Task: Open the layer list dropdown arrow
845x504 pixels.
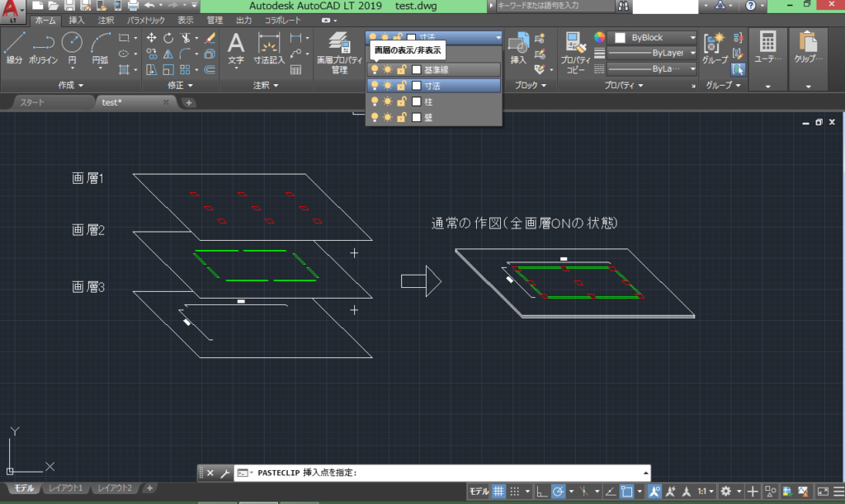Action: click(x=498, y=37)
